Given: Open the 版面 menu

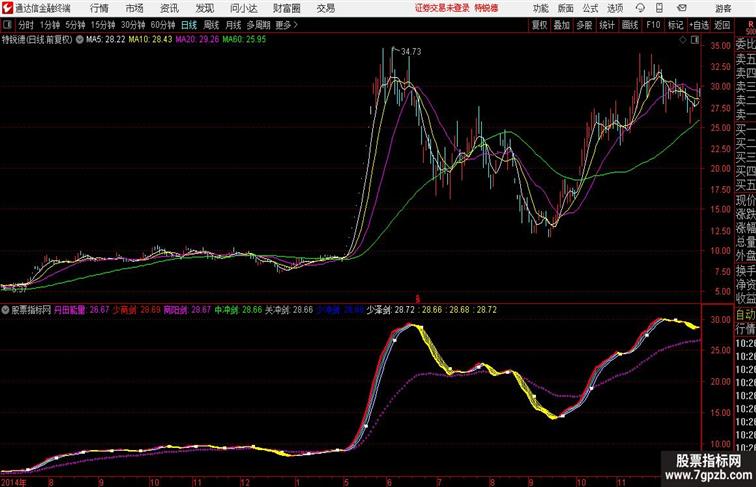Looking at the screenshot, I should (566, 9).
